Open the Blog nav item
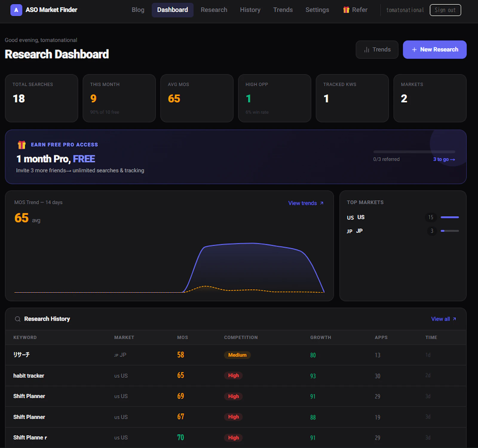This screenshot has height=448, width=478. [x=138, y=10]
